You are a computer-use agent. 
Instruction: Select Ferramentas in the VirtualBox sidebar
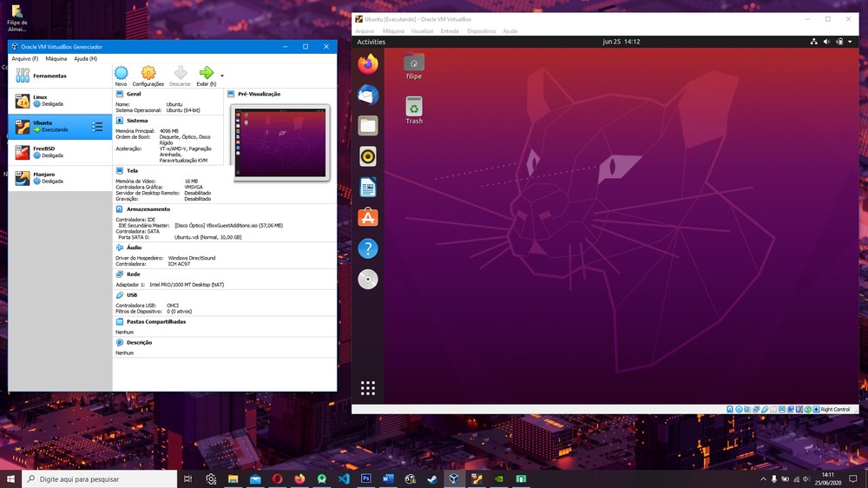(49, 76)
